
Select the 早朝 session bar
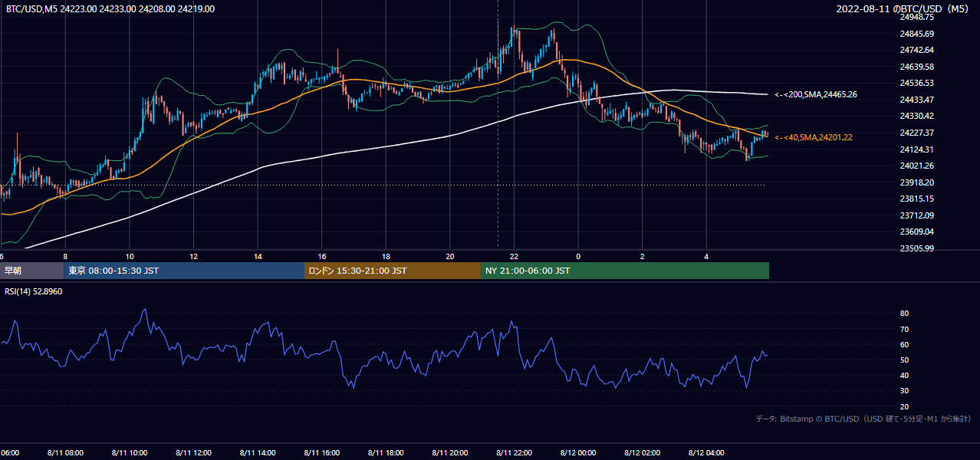[31, 271]
